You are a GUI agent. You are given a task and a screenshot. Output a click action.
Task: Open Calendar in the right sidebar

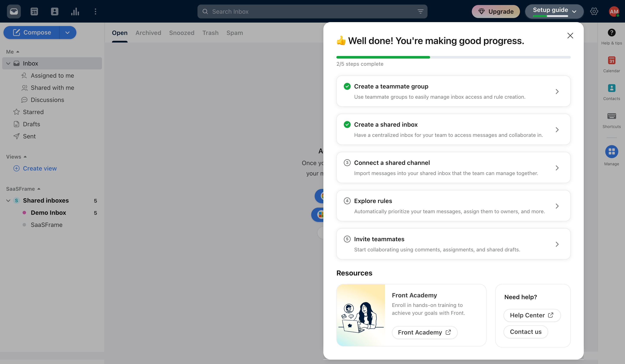(x=612, y=64)
